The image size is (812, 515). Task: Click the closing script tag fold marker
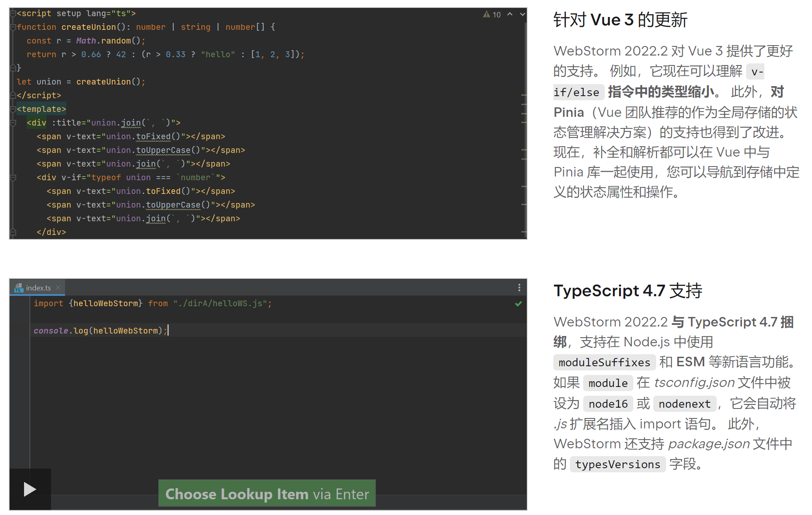(13, 95)
